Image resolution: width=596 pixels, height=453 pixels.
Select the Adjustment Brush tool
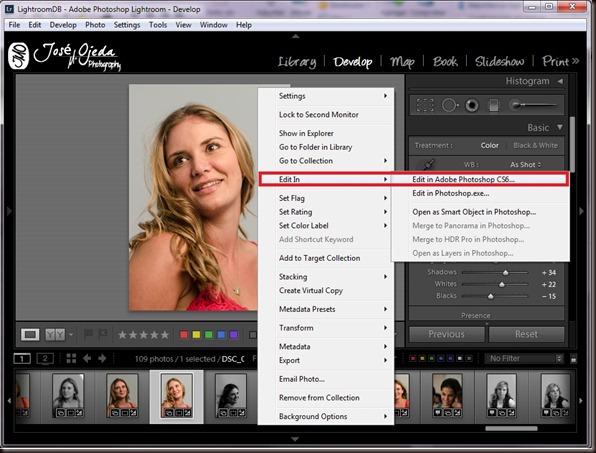(534, 105)
